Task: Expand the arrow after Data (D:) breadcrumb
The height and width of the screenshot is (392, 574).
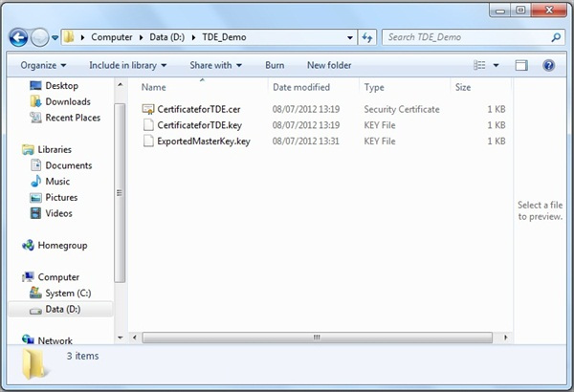Action: [193, 37]
